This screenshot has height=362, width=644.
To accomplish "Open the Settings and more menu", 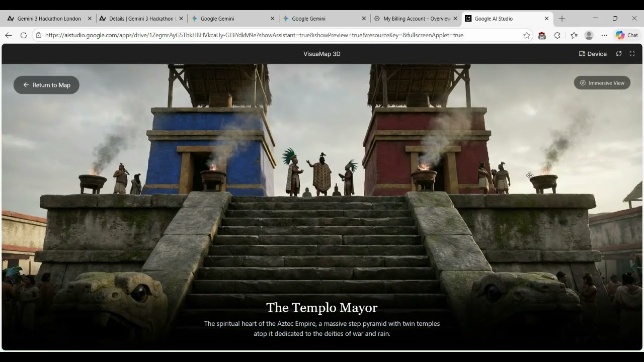I will [x=604, y=35].
